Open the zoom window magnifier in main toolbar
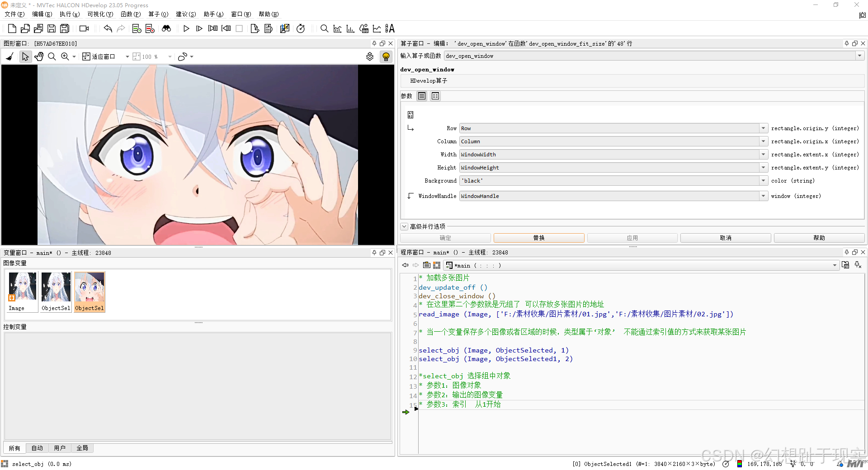 pos(324,28)
